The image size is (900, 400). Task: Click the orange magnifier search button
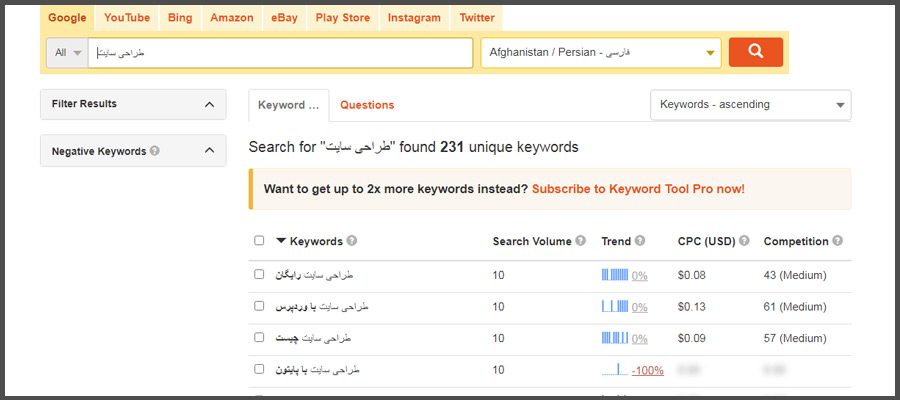(755, 52)
